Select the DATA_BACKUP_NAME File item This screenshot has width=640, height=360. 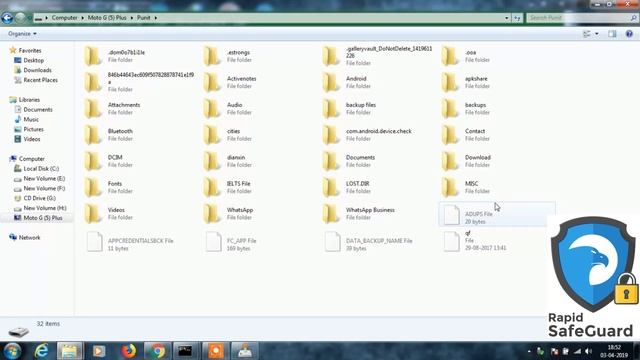click(x=368, y=242)
